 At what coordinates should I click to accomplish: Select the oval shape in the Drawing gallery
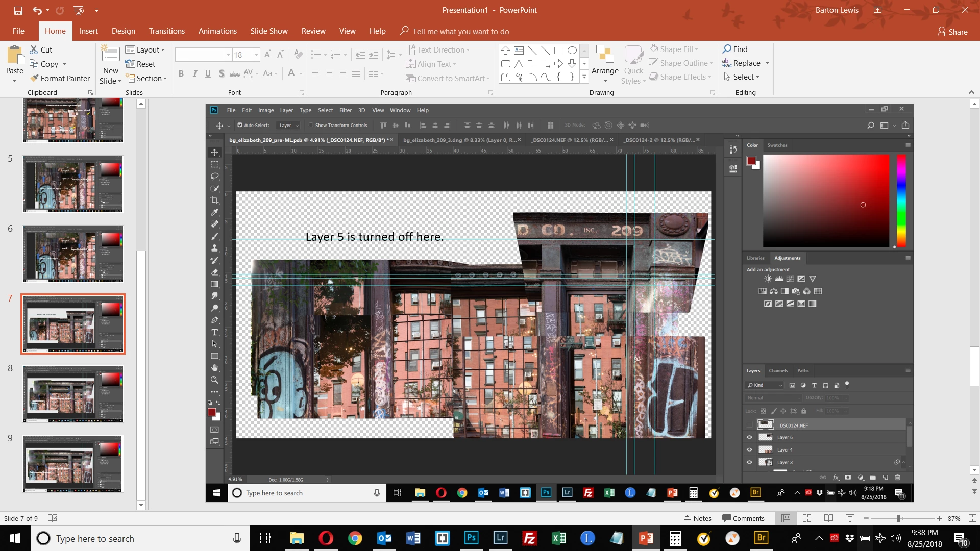tap(572, 51)
